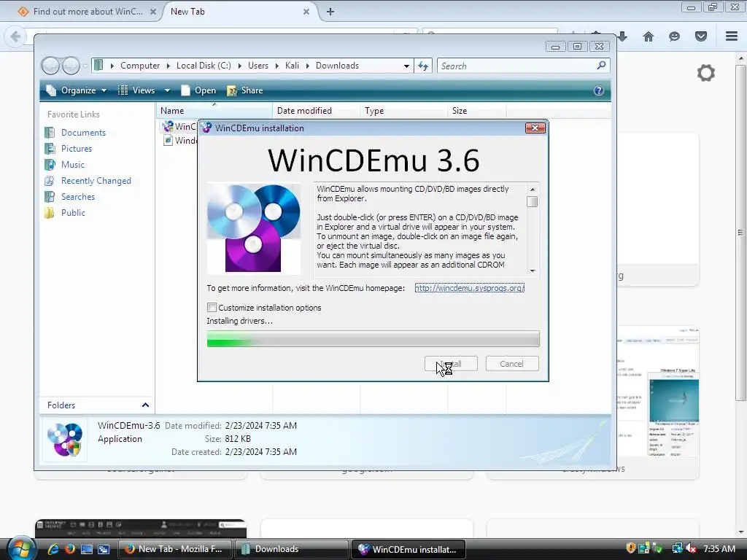Expand Computer breadcrumb arrow in address bar
Image resolution: width=747 pixels, height=560 pixels.
point(169,66)
